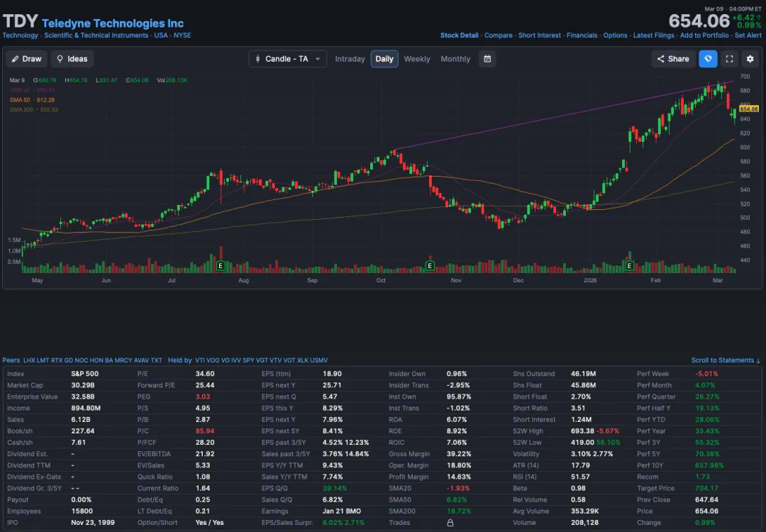766x532 pixels.
Task: Switch chart to Intraday timeframe
Action: (x=350, y=59)
